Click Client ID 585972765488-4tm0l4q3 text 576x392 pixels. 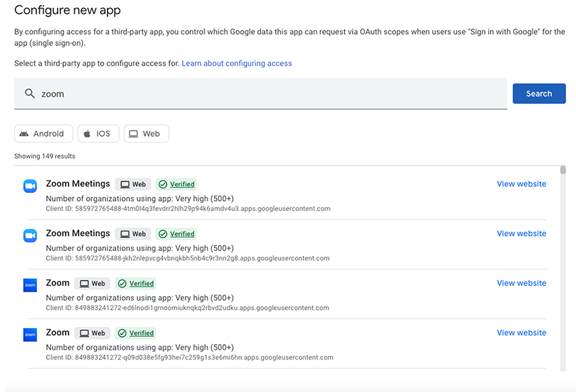tap(188, 209)
